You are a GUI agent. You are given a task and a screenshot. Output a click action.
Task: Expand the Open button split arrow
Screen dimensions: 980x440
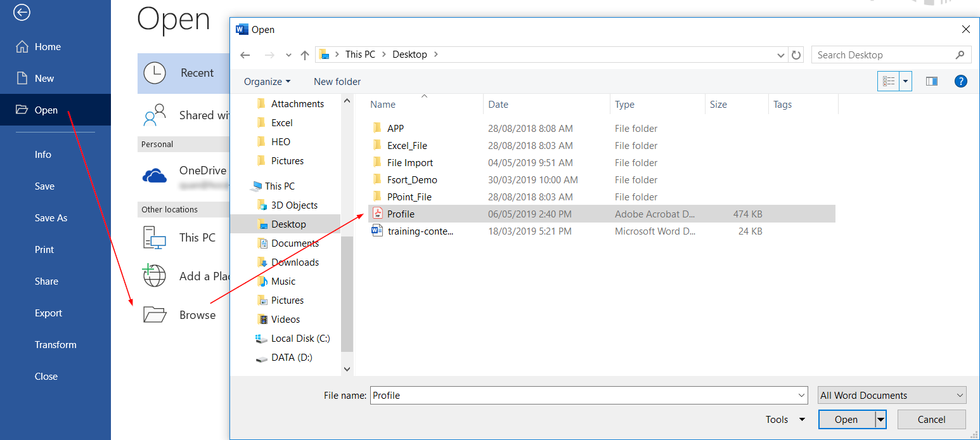point(880,419)
